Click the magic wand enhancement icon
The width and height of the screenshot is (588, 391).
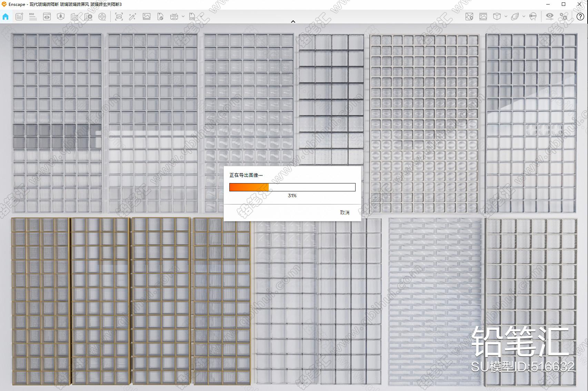(132, 17)
